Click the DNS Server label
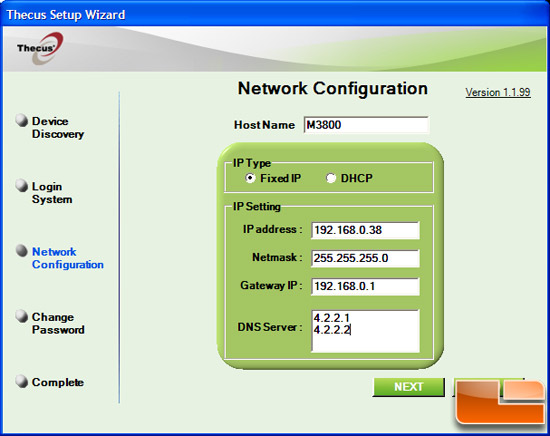 (x=270, y=327)
